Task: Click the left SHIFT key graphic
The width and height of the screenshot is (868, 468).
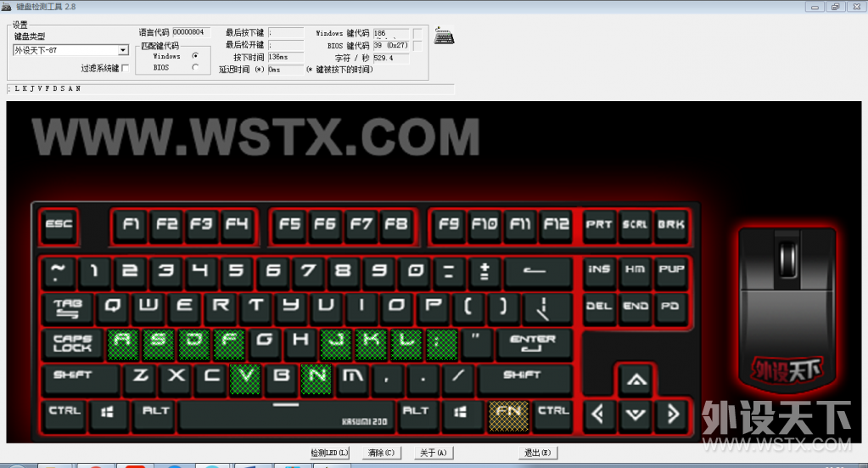Action: [x=81, y=380]
